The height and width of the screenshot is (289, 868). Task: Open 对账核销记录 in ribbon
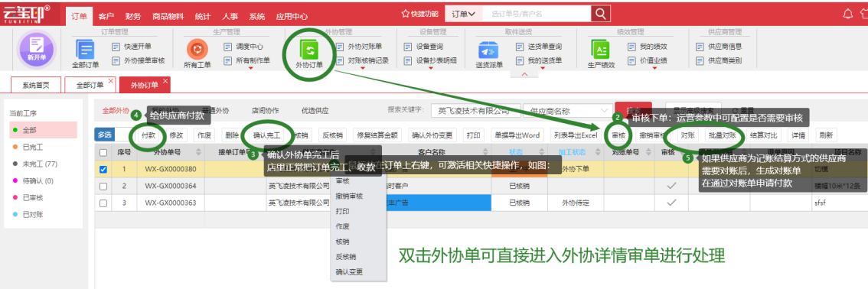pyautogui.click(x=362, y=60)
